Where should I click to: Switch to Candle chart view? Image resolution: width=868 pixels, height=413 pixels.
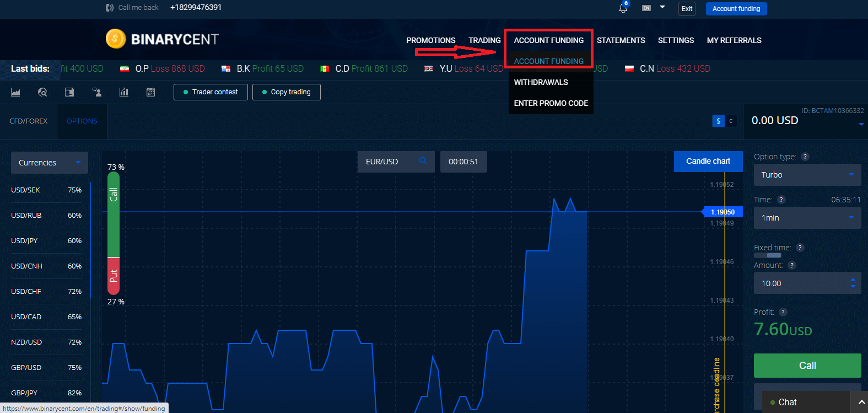(708, 162)
